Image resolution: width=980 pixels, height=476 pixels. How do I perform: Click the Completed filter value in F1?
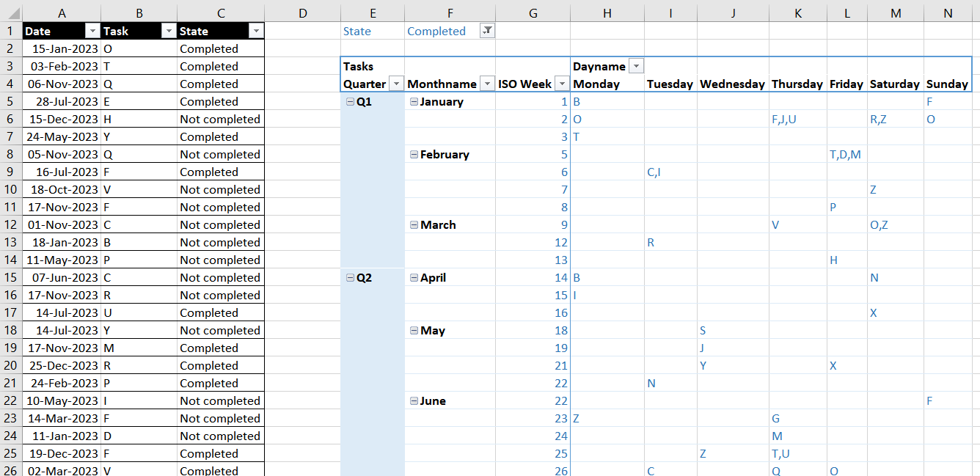coord(436,31)
